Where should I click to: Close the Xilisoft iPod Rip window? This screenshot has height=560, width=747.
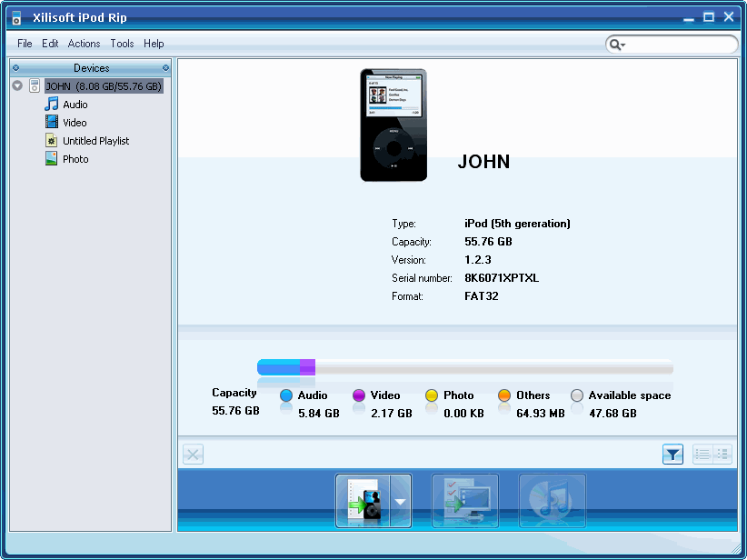[x=729, y=16]
